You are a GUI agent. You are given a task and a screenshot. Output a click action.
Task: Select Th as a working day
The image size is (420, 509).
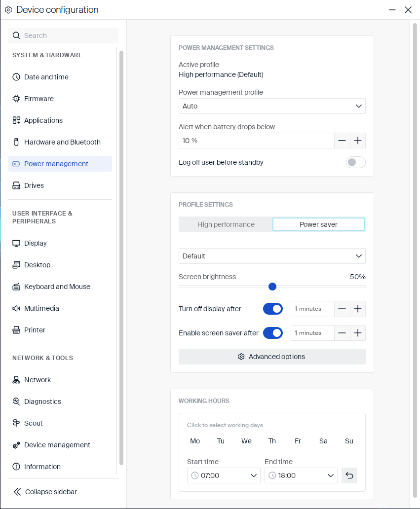(272, 441)
